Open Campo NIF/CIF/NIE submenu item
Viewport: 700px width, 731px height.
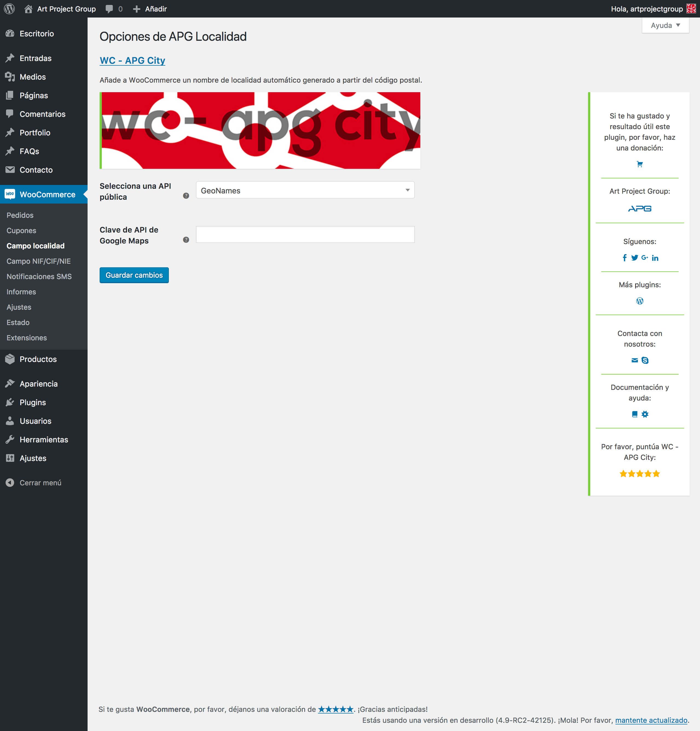(x=38, y=261)
